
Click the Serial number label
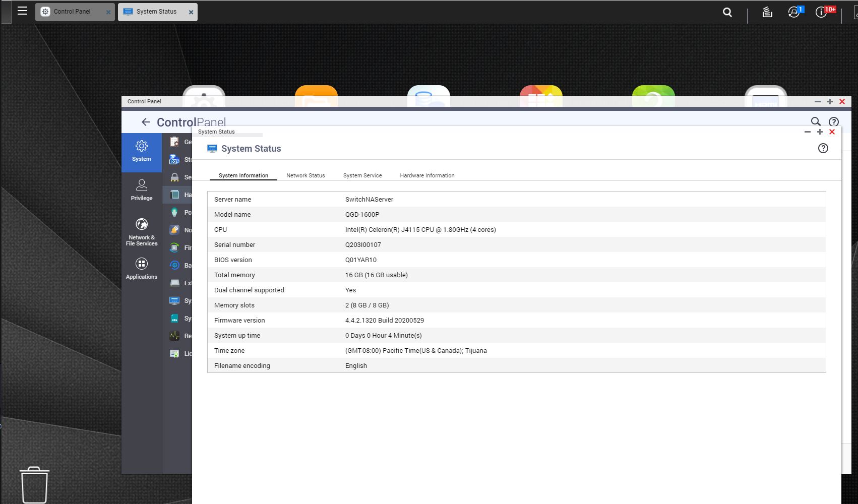(x=234, y=244)
